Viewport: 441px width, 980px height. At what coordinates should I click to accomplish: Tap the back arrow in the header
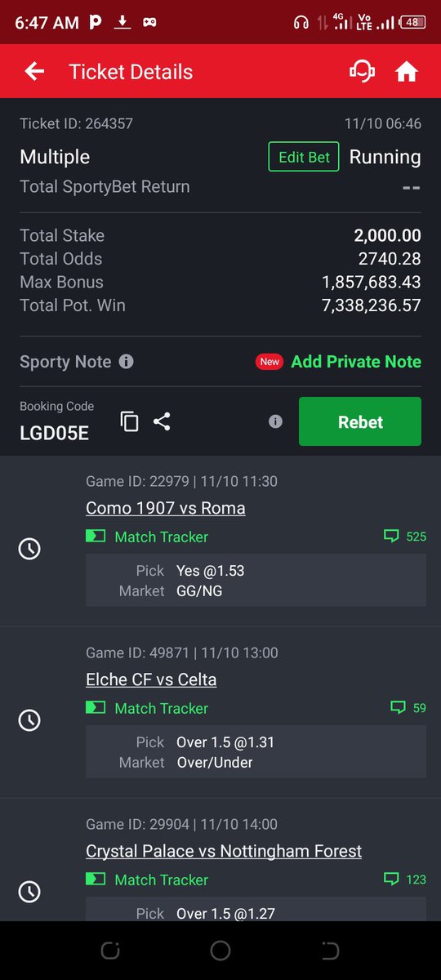tap(34, 72)
